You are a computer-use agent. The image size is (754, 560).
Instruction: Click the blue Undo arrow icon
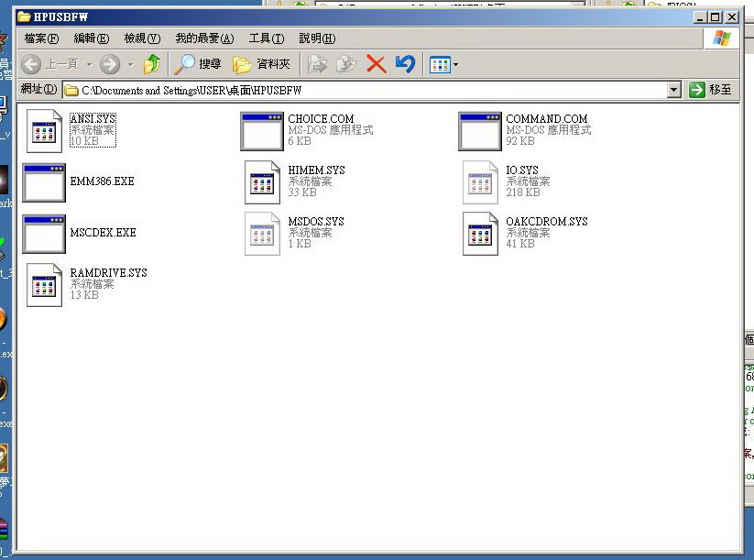405,64
